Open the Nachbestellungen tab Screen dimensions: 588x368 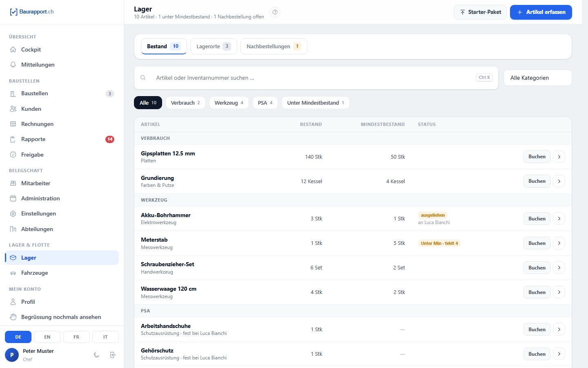pos(274,46)
